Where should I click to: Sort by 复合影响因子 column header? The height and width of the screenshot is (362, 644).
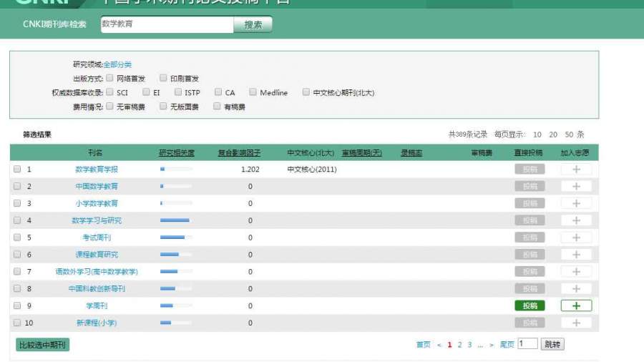coord(239,153)
